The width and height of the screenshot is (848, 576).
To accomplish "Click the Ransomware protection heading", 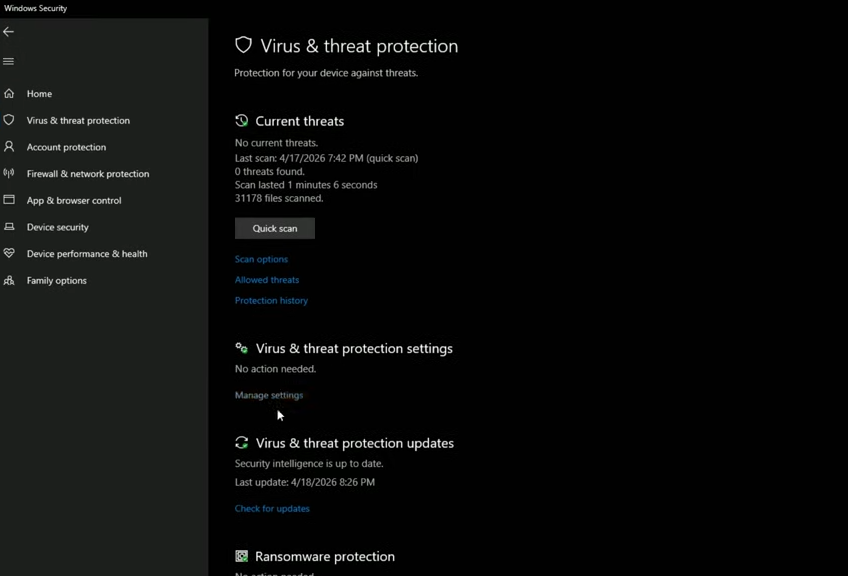I will point(325,557).
